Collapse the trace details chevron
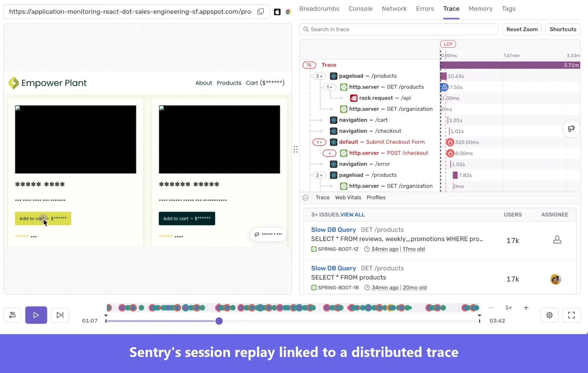The width and height of the screenshot is (588, 373). click(305, 198)
